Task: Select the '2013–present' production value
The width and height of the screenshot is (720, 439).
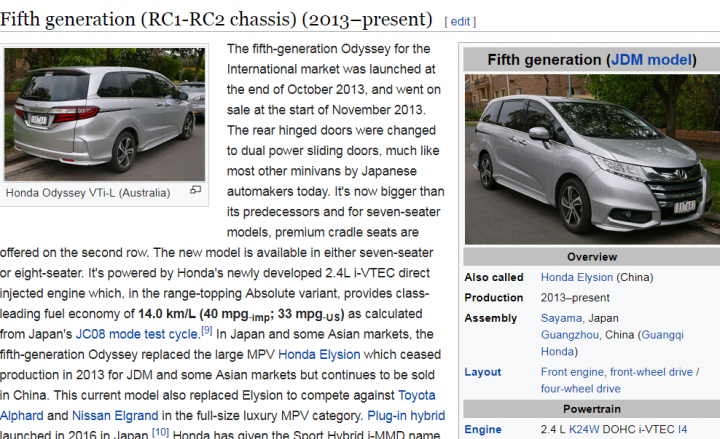Action: [575, 298]
